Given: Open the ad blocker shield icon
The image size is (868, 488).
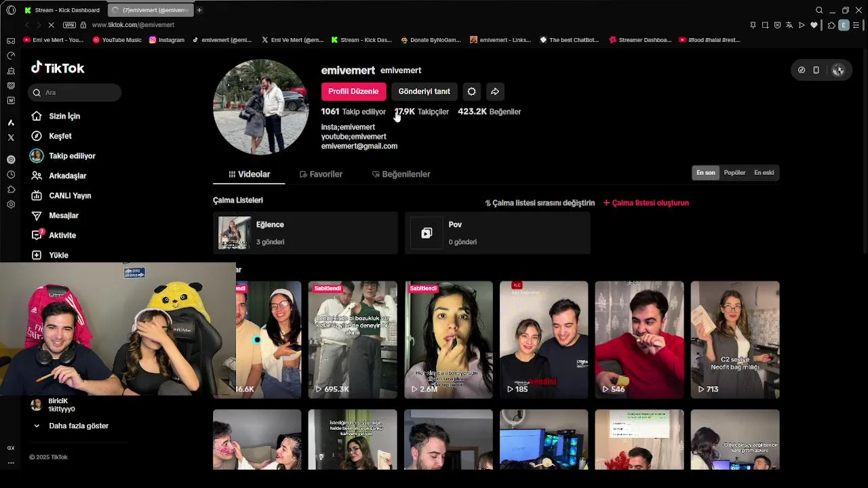Looking at the screenshot, I should [777, 25].
